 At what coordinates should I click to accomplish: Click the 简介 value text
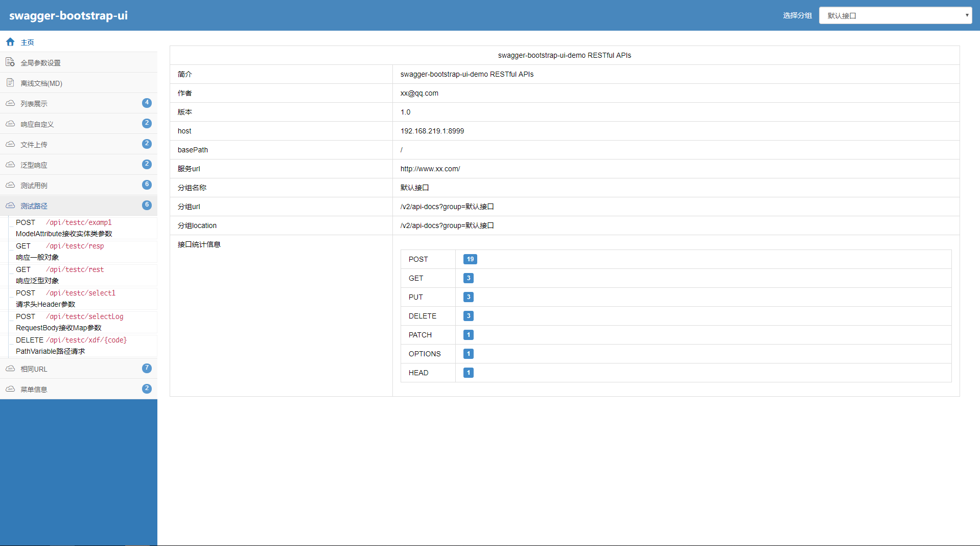coord(467,74)
